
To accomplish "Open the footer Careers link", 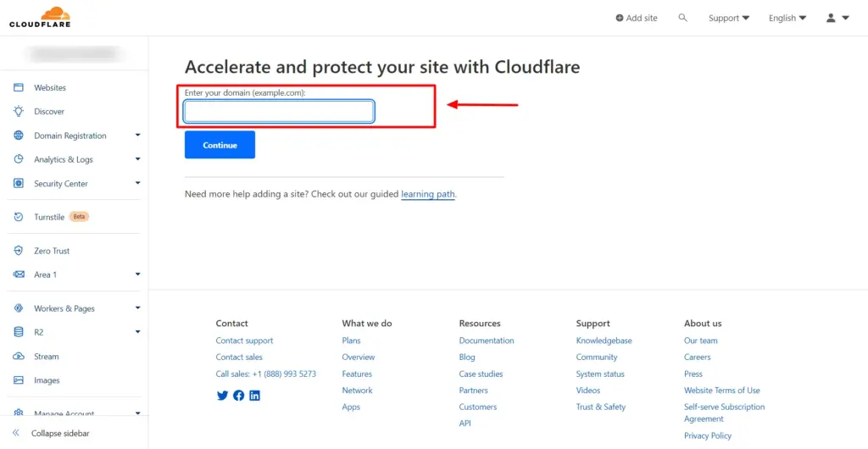I will coord(698,358).
